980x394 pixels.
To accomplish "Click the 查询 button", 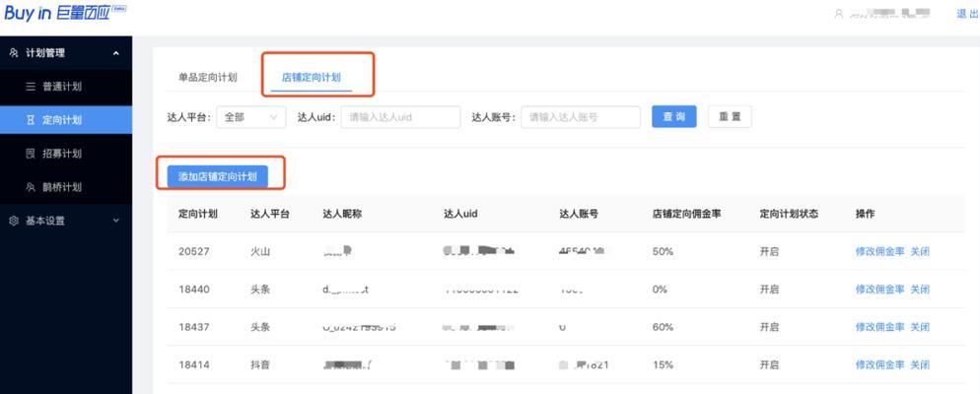I will [673, 117].
